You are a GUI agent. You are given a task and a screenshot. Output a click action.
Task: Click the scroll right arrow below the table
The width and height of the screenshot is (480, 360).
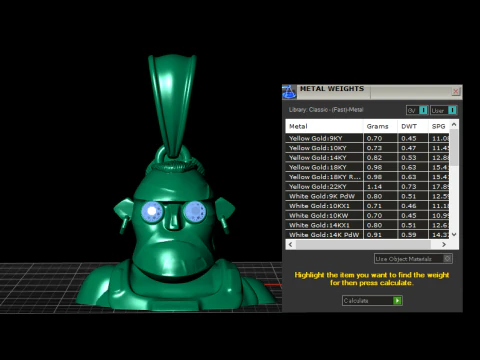(x=444, y=245)
